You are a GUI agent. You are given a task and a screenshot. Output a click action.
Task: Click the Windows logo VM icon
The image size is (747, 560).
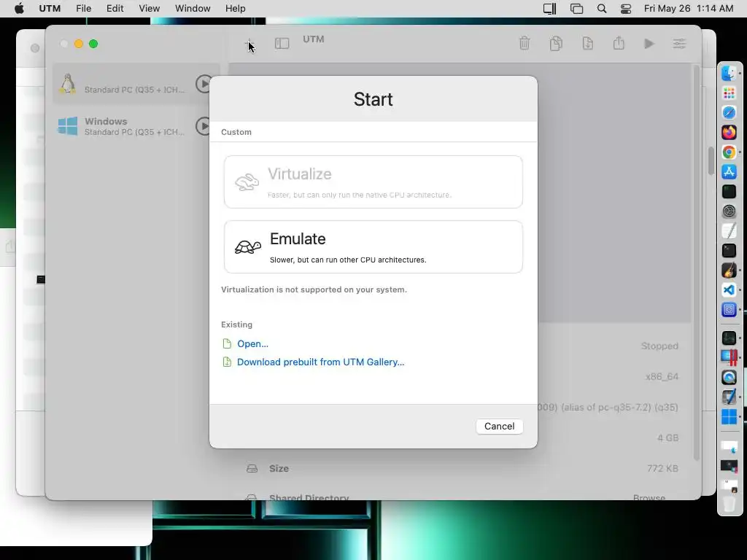68,126
